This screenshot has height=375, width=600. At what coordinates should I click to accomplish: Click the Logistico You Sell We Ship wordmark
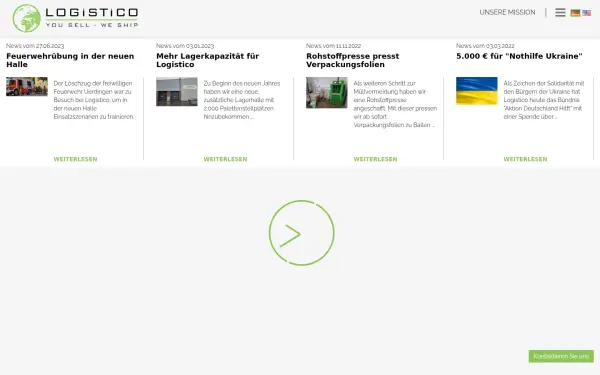92,18
